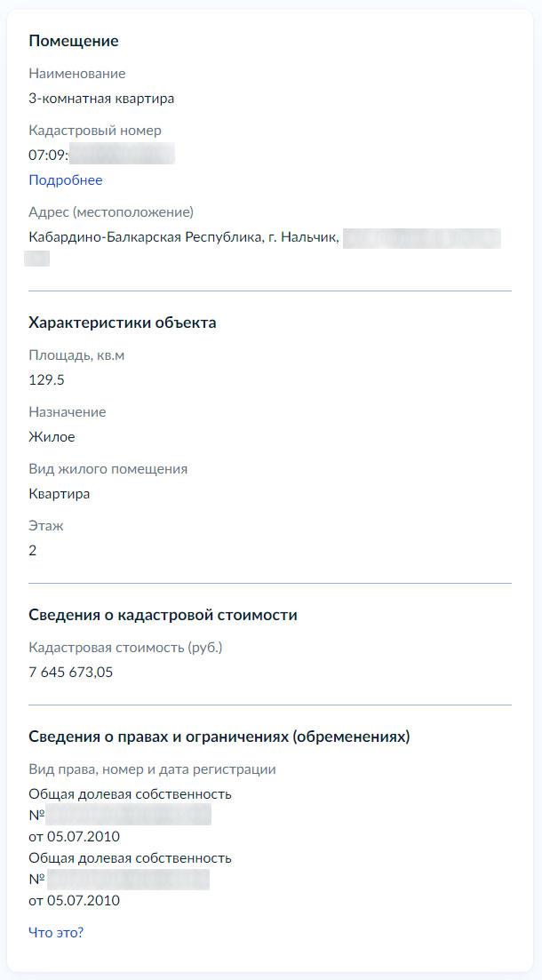Image resolution: width=542 pixels, height=980 pixels.
Task: Click the Площадь, кв.м label
Action: tap(76, 355)
